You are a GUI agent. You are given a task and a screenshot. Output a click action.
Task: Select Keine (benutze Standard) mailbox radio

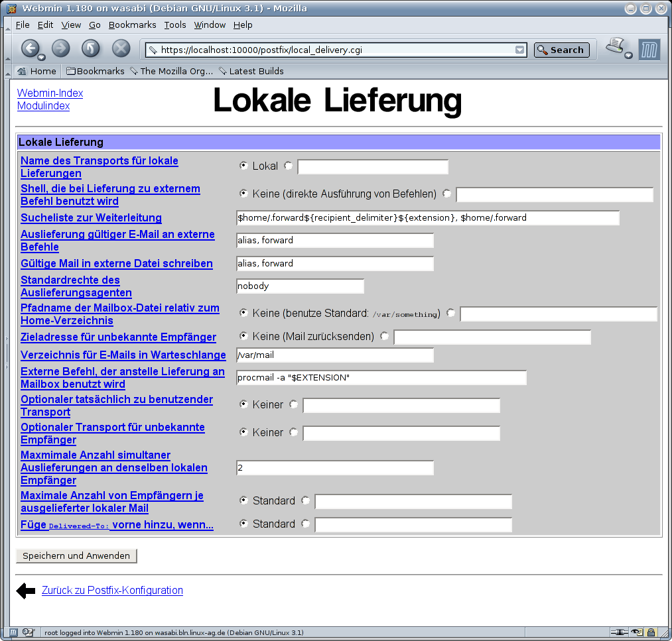coord(243,313)
